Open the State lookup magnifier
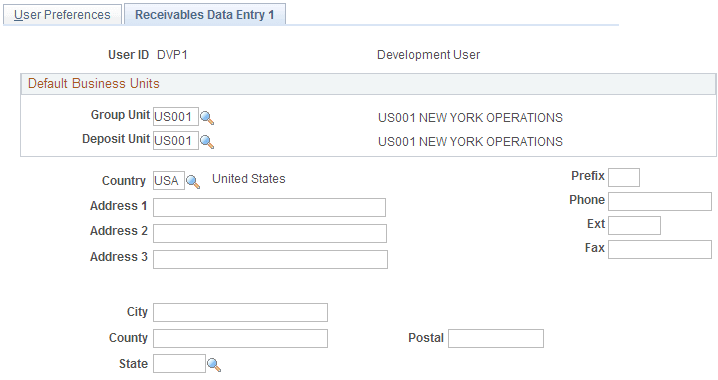 pyautogui.click(x=214, y=364)
